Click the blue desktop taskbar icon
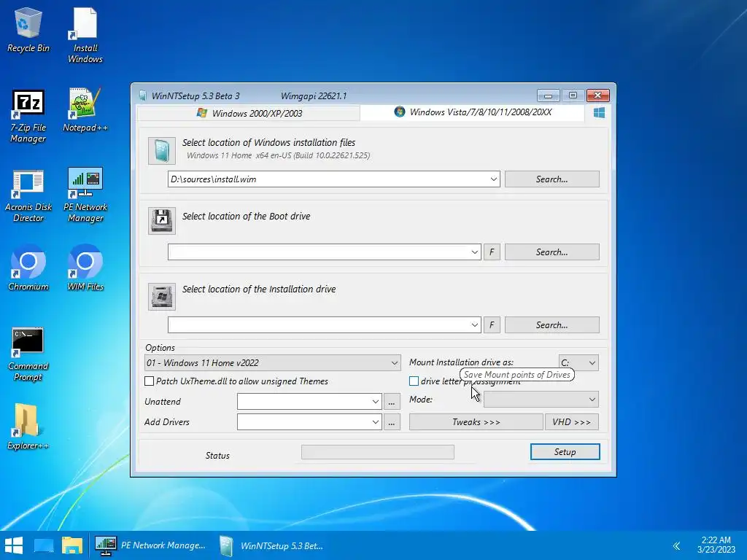747x560 pixels. [x=43, y=545]
